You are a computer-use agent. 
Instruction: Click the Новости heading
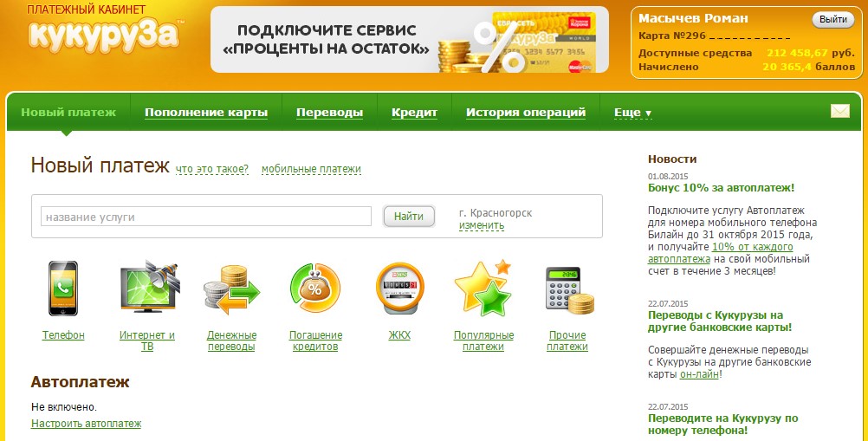coord(672,159)
